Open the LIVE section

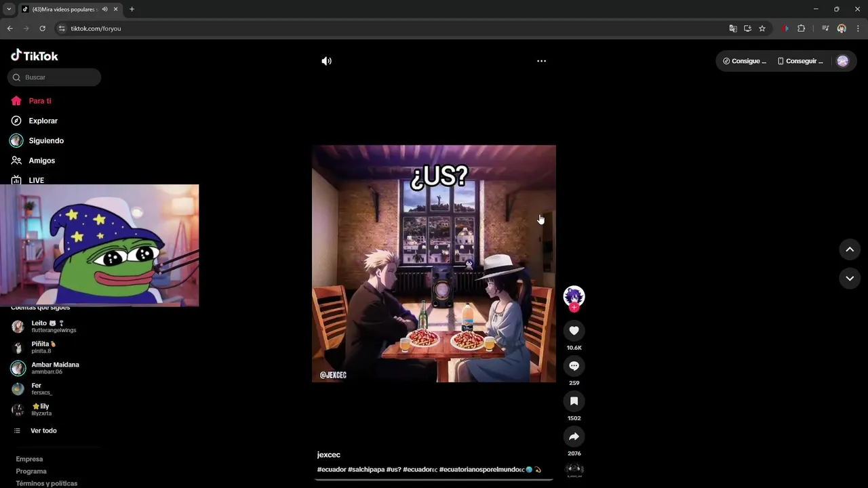pyautogui.click(x=28, y=180)
